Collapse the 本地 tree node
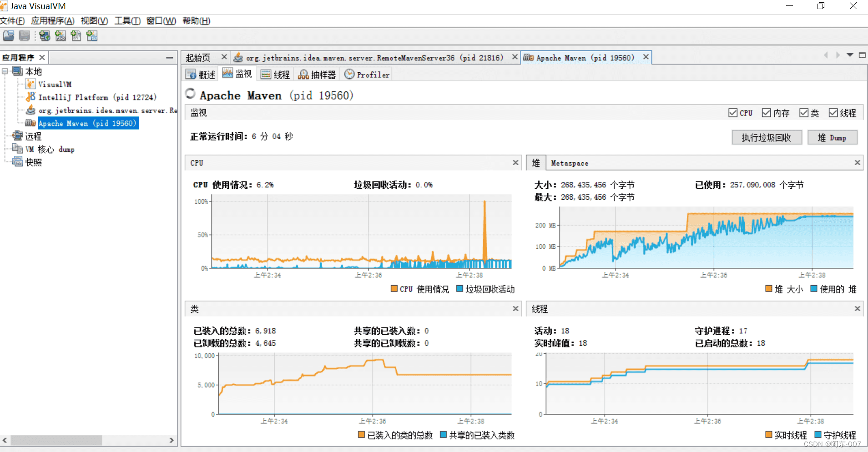This screenshot has height=452, width=868. (5, 71)
